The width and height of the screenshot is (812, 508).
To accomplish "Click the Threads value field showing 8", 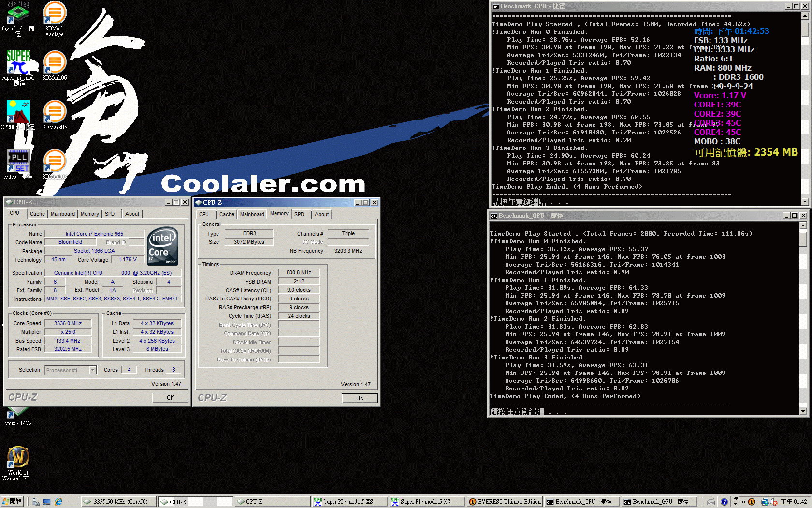I will tap(174, 370).
